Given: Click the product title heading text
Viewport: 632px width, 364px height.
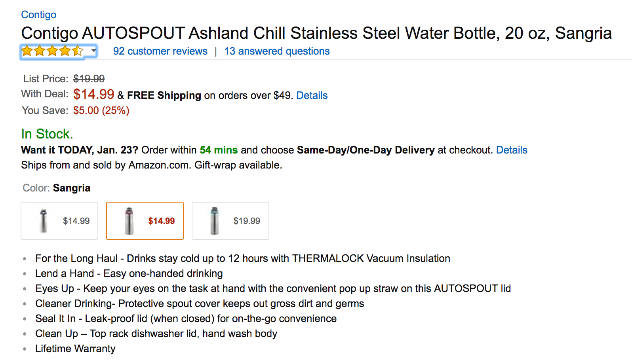Looking at the screenshot, I should click(x=316, y=33).
